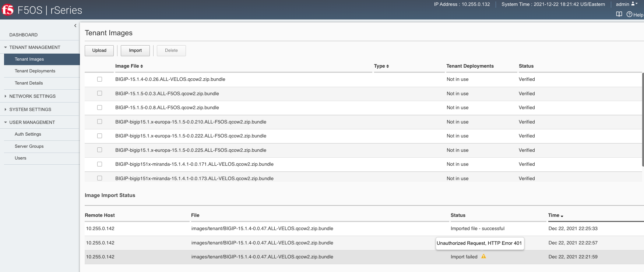Sort the Time column descending arrow

[x=562, y=216]
